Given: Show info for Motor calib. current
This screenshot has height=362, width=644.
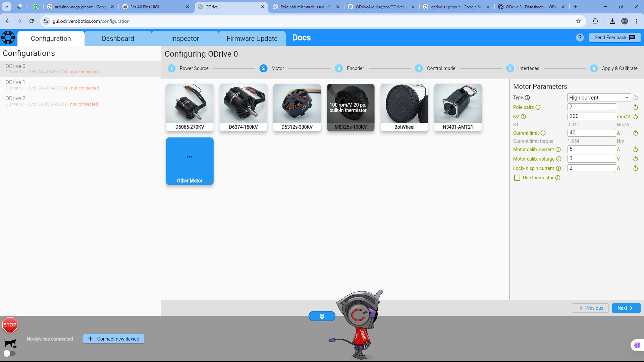Looking at the screenshot, I should click(x=558, y=149).
